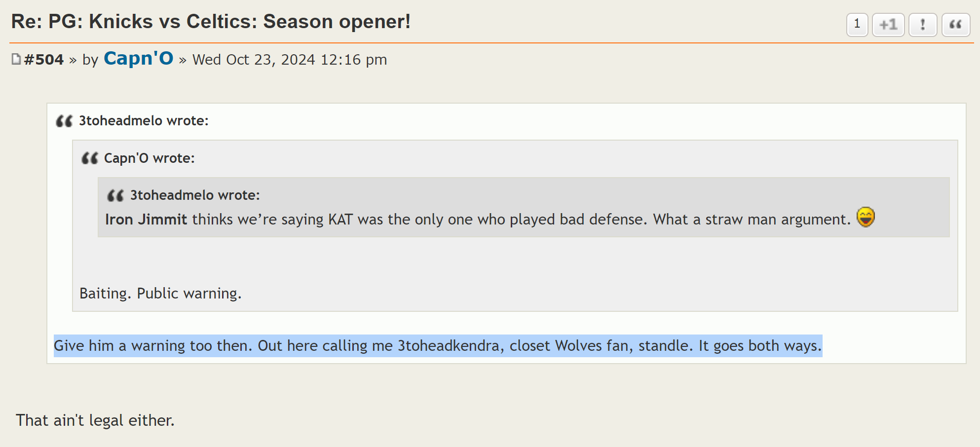Image resolution: width=980 pixels, height=447 pixels.
Task: Open the Capn'O author profile link
Action: [138, 58]
